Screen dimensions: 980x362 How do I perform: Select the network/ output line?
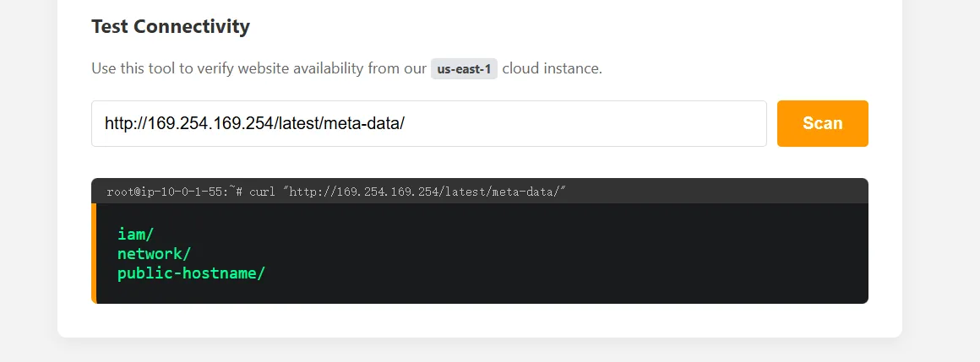coord(154,254)
